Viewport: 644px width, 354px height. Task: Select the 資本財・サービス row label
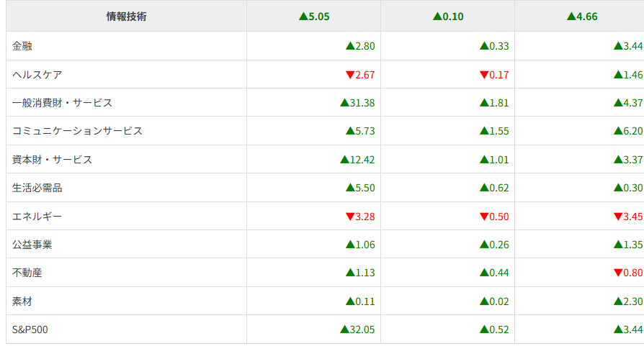53,160
